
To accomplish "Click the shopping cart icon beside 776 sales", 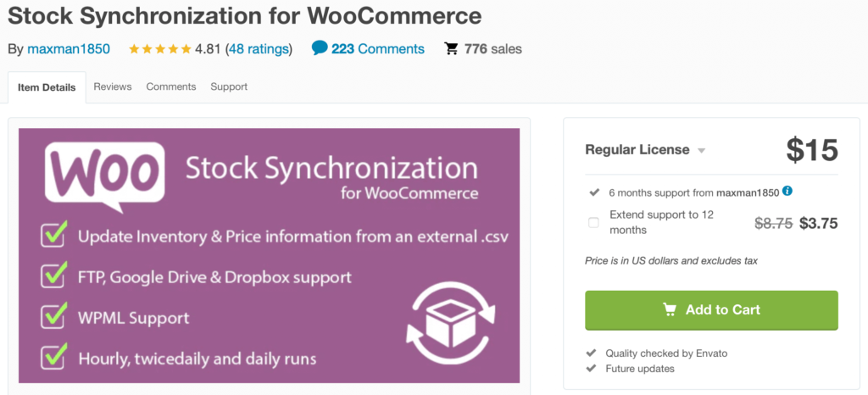I will (452, 48).
